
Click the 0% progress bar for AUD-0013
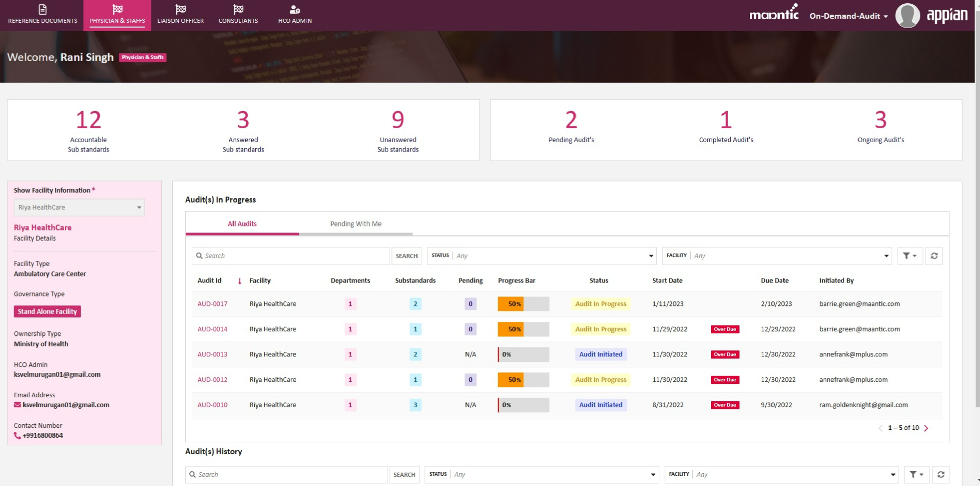click(523, 354)
